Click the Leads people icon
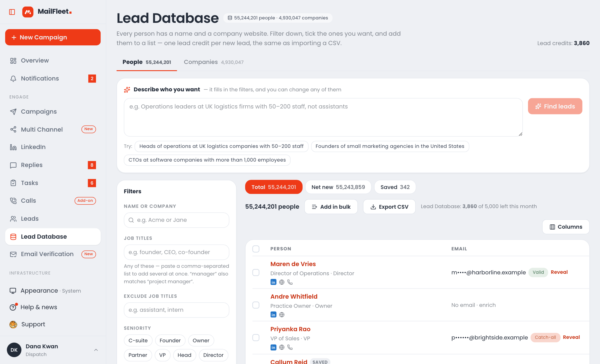This screenshot has height=364, width=600. tap(13, 219)
